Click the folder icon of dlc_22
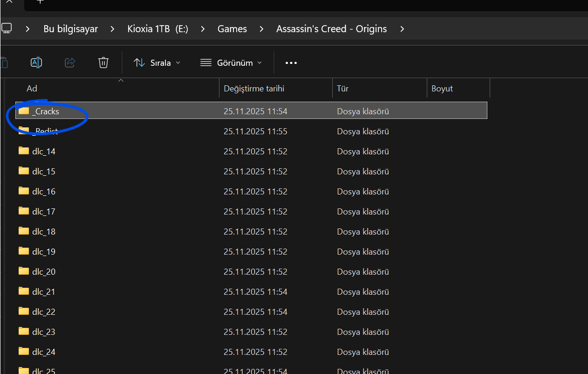588x374 pixels. pyautogui.click(x=24, y=311)
